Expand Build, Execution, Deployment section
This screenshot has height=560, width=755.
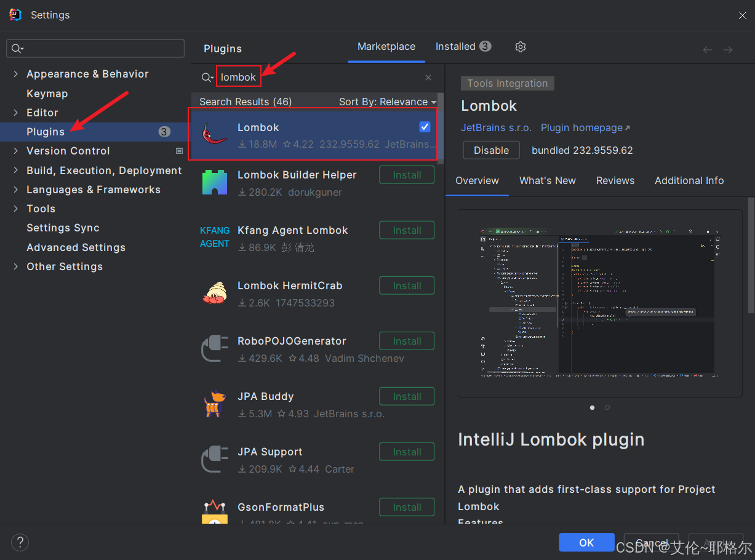(16, 170)
